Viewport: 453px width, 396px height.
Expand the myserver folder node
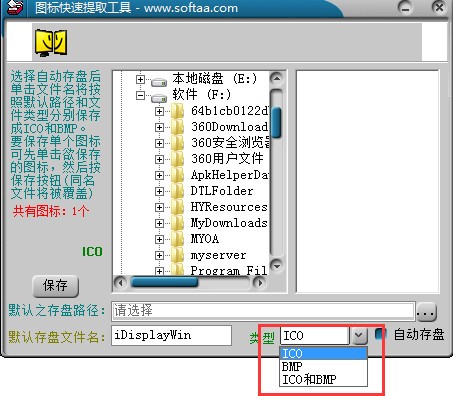pyautogui.click(x=159, y=255)
